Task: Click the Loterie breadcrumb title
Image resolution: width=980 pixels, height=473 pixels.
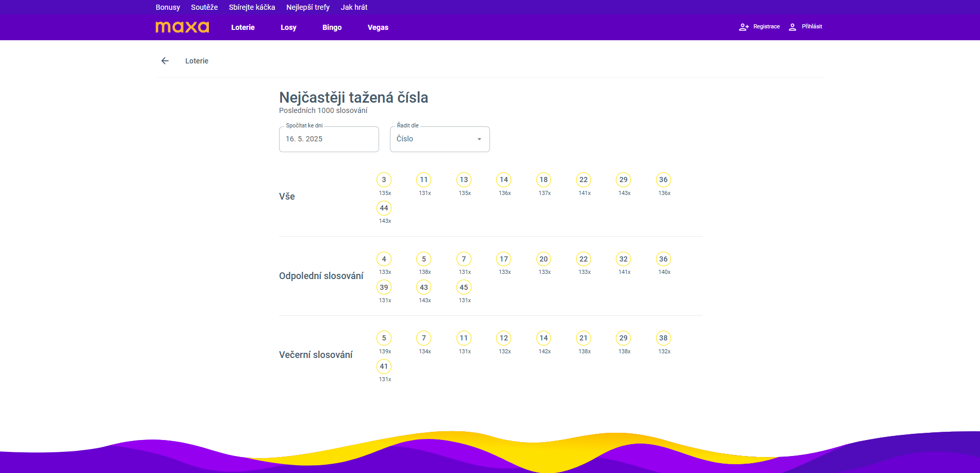Action: [197, 61]
